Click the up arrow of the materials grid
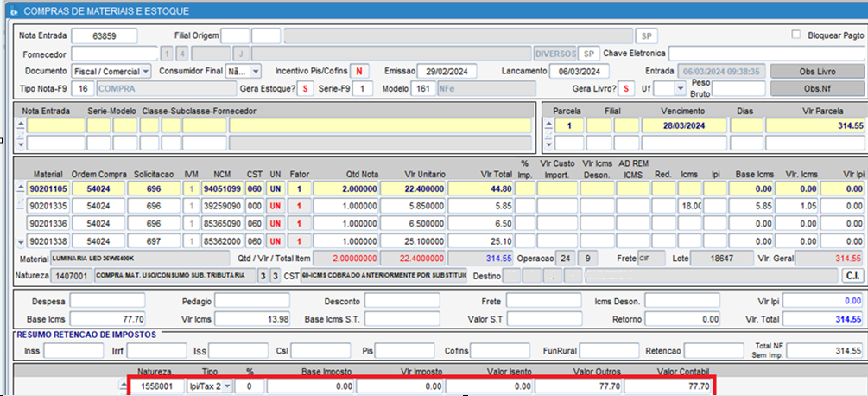The height and width of the screenshot is (396, 868). point(21,188)
